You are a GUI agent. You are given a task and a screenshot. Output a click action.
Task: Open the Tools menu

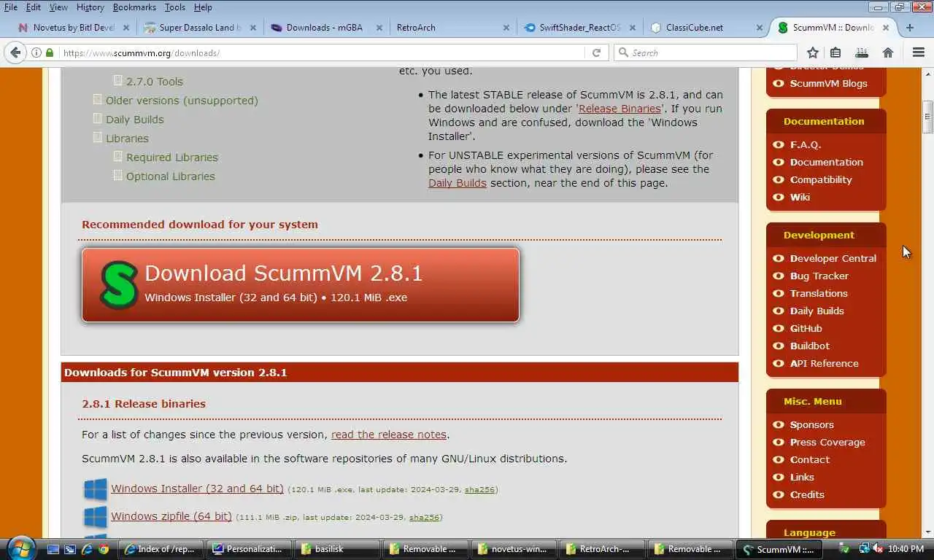pyautogui.click(x=175, y=7)
